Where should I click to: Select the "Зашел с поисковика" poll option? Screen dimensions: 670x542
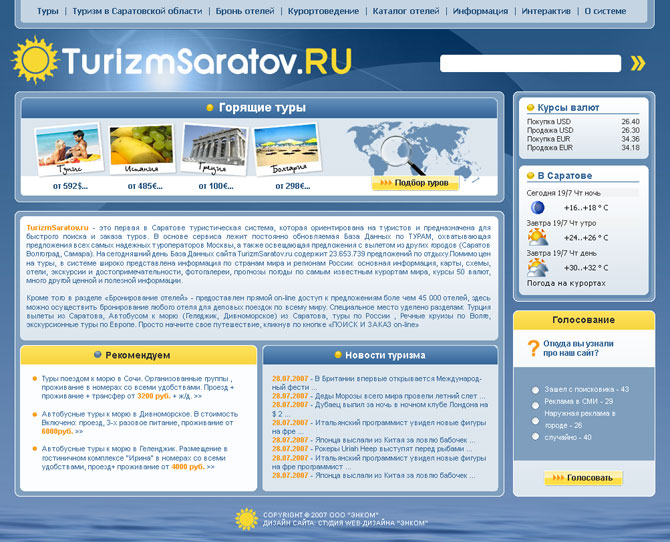[x=536, y=390]
